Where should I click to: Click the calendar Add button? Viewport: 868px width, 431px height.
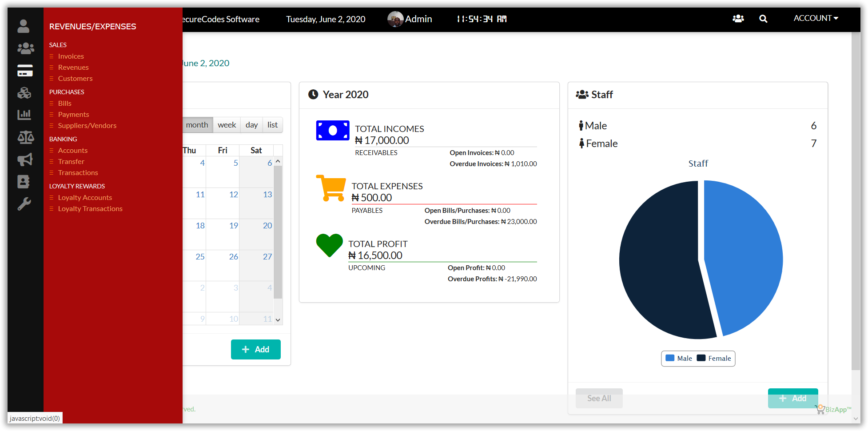click(255, 350)
